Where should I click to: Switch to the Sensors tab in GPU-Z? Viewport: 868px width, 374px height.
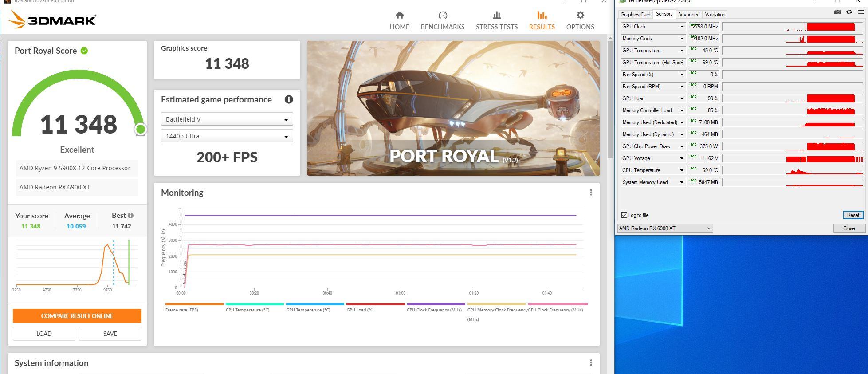[664, 14]
